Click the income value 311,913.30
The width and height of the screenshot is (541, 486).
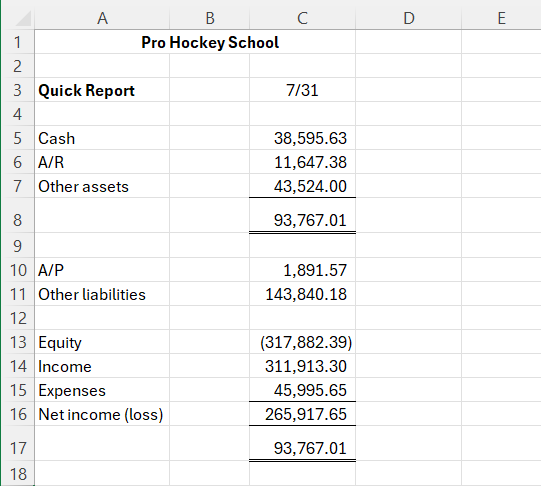[x=302, y=366]
